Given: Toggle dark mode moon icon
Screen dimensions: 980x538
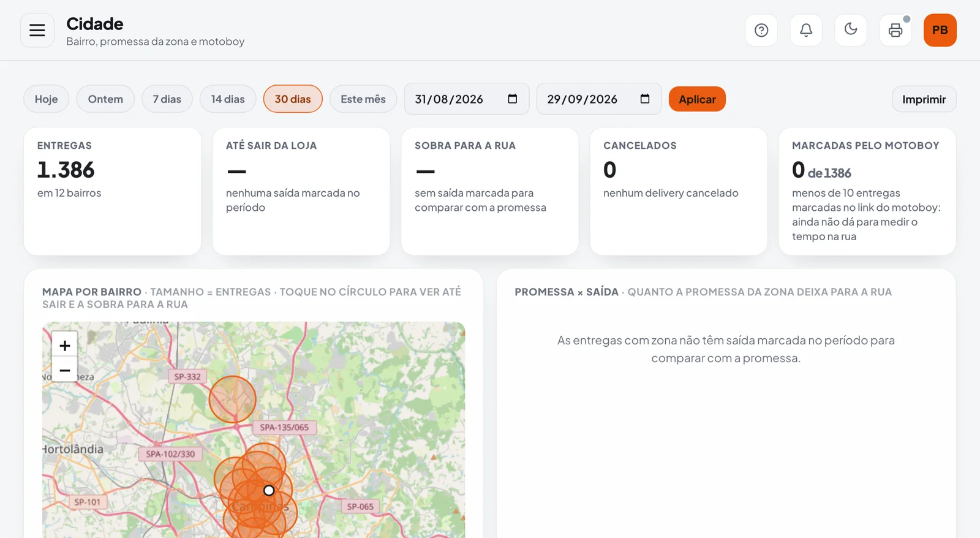Looking at the screenshot, I should [851, 30].
